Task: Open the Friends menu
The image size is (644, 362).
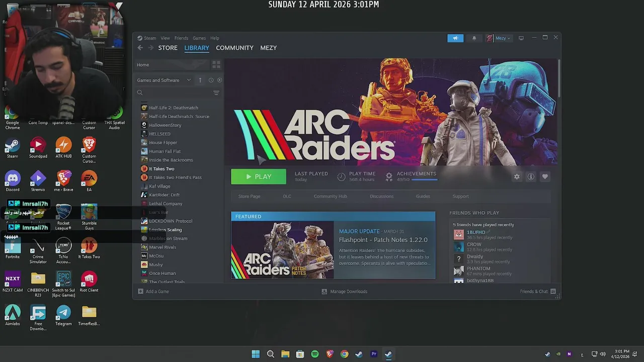Action: point(181,38)
